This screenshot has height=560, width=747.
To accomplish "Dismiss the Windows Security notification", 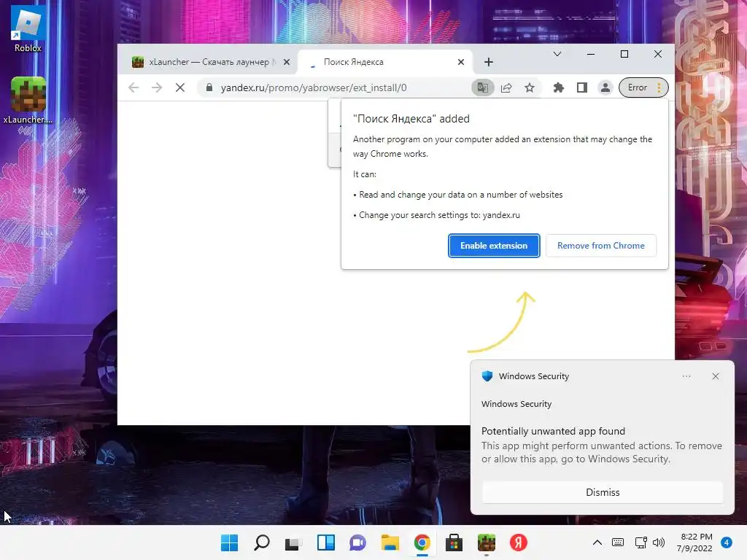I will (x=602, y=492).
